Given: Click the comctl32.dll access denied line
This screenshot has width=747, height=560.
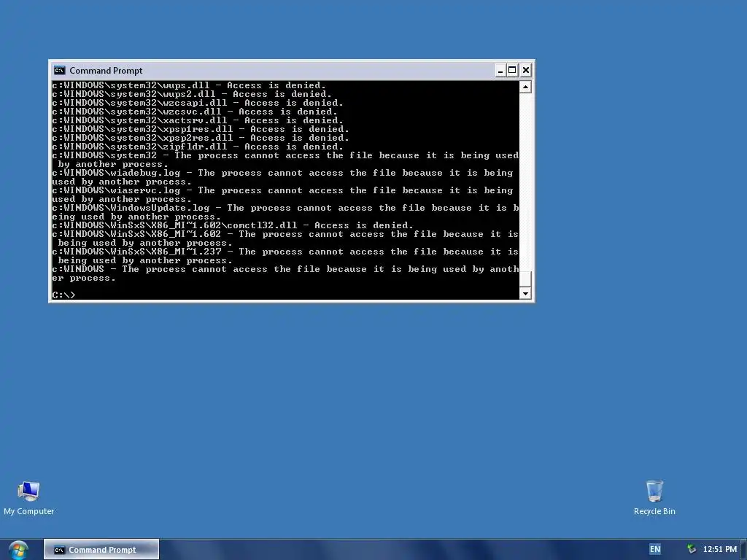Looking at the screenshot, I should [233, 225].
